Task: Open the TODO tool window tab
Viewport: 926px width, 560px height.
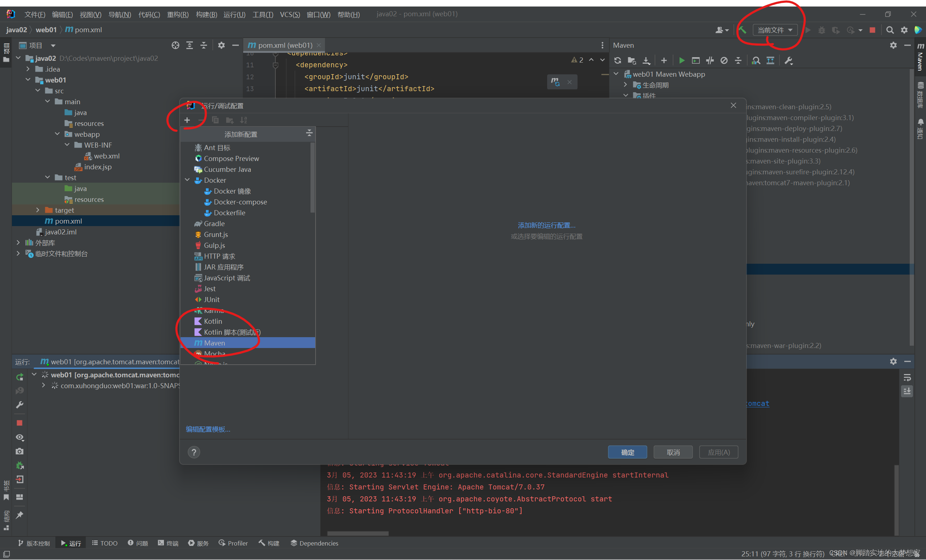Action: [x=105, y=543]
